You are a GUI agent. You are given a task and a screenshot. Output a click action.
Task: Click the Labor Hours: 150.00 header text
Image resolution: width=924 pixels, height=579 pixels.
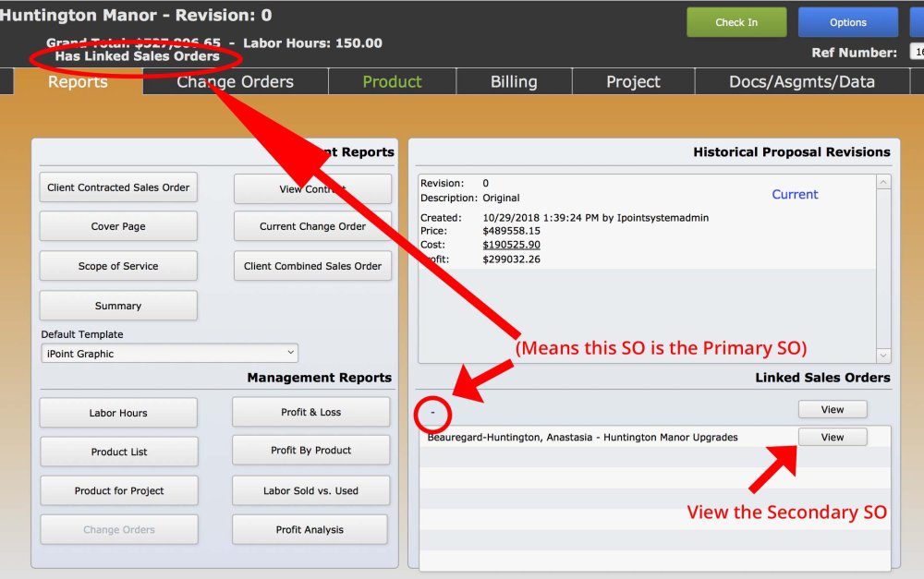click(x=312, y=43)
